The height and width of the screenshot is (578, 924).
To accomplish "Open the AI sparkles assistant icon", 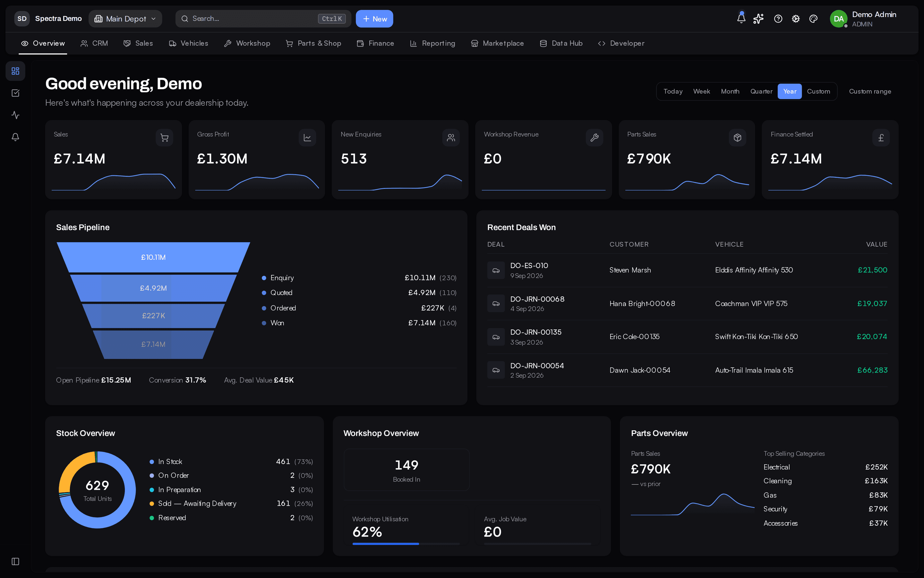I will [x=758, y=19].
